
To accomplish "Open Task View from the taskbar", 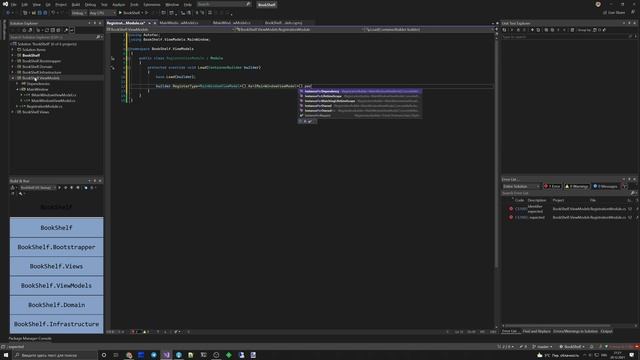I will (x=116, y=355).
